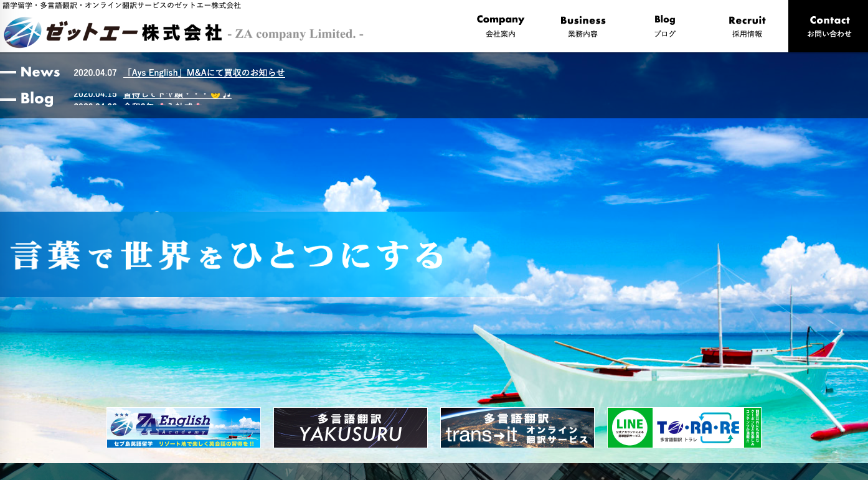Screen dimensions: 868x480
Task: Click the Contact お問い合わせ button
Action: (x=829, y=26)
